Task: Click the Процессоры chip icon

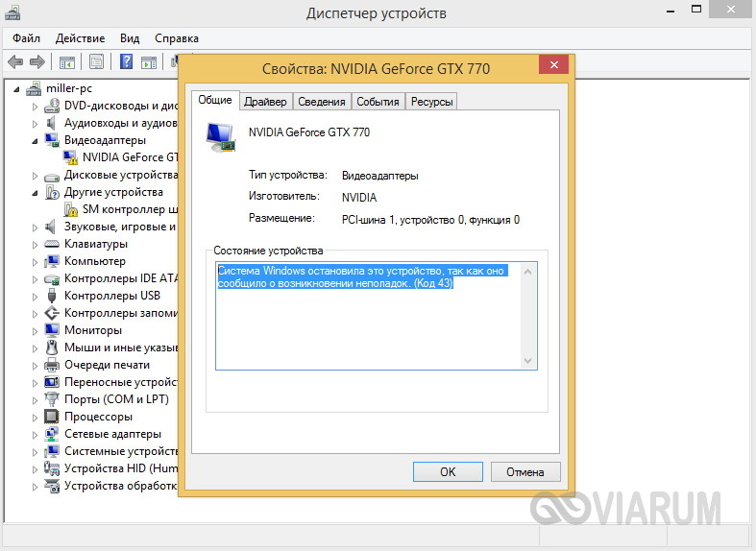Action: tap(52, 417)
